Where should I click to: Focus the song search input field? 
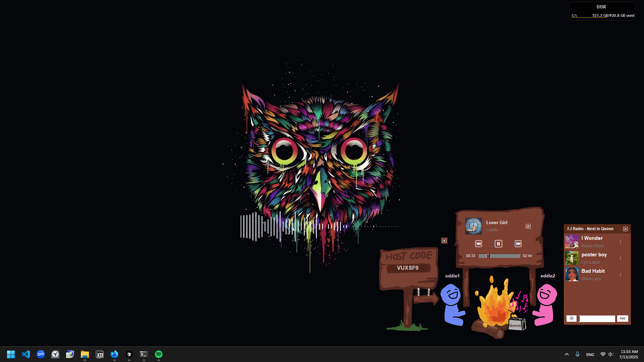coord(597,319)
